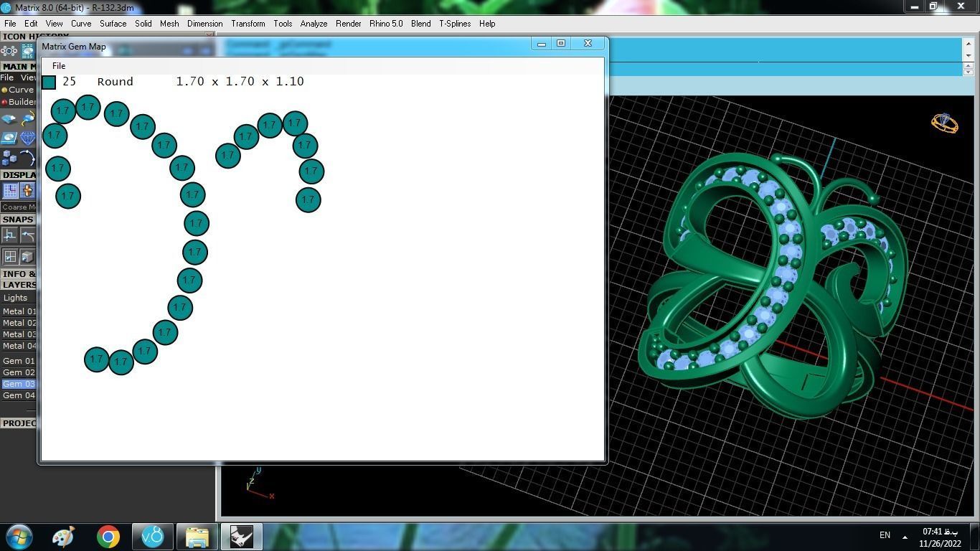Collapse the DISPLAY panel header
Screen dimensions: 980x551
coord(19,175)
